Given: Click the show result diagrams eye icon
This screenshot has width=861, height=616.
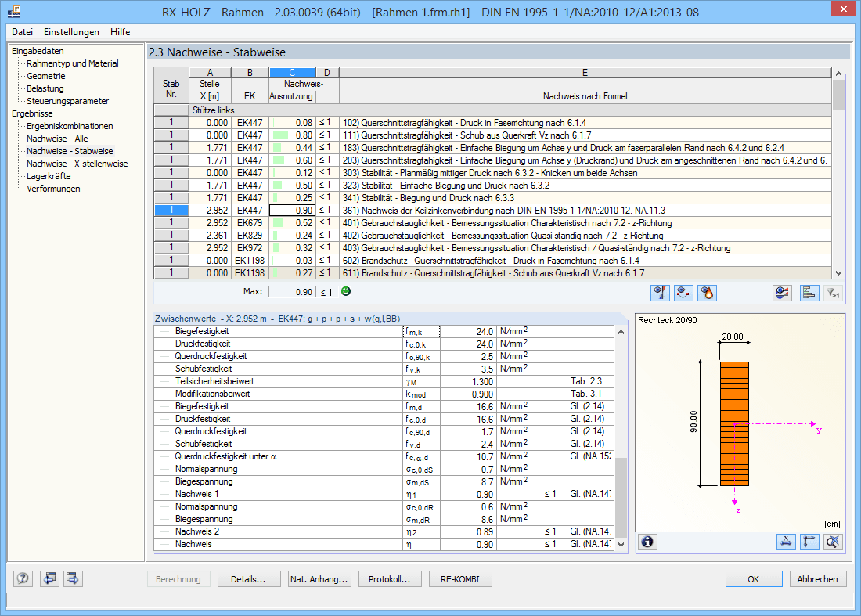Looking at the screenshot, I should [x=782, y=294].
